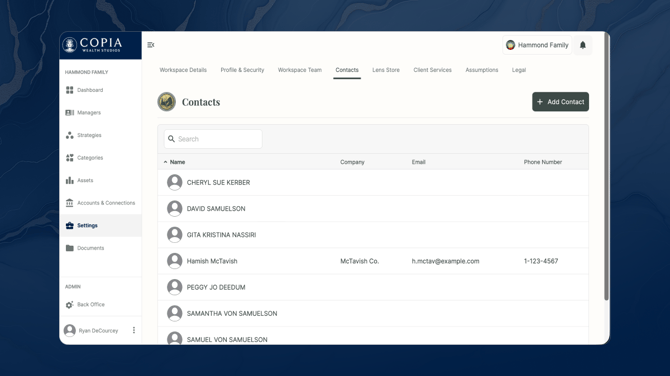Viewport: 670px width, 376px height.
Task: Click Ryan DeCourcey user name
Action: [98, 331]
